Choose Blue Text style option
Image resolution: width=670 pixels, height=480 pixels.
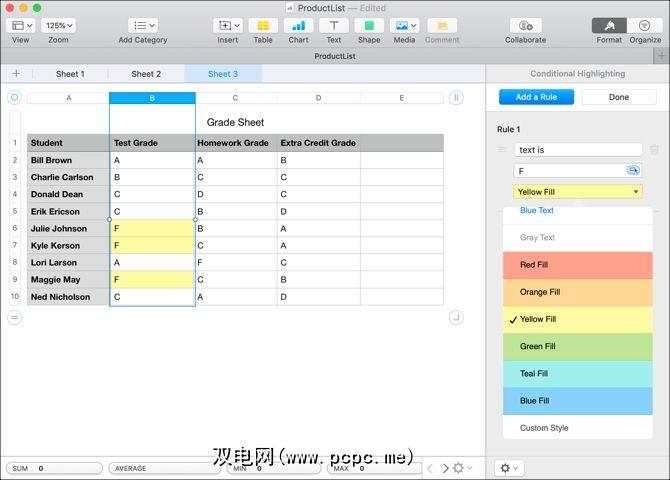click(x=578, y=211)
